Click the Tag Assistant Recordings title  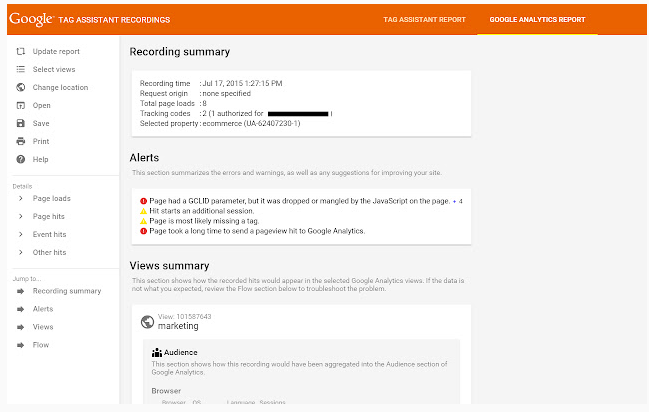point(114,20)
